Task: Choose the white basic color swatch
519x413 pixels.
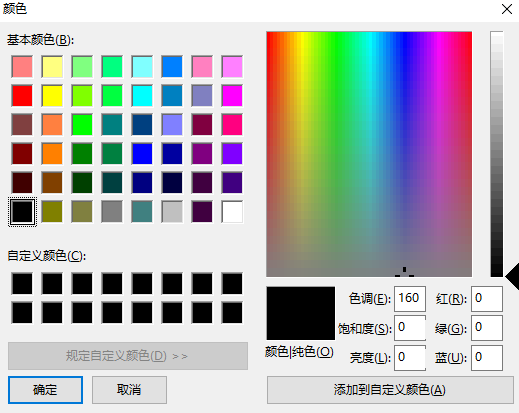Action: (x=232, y=211)
